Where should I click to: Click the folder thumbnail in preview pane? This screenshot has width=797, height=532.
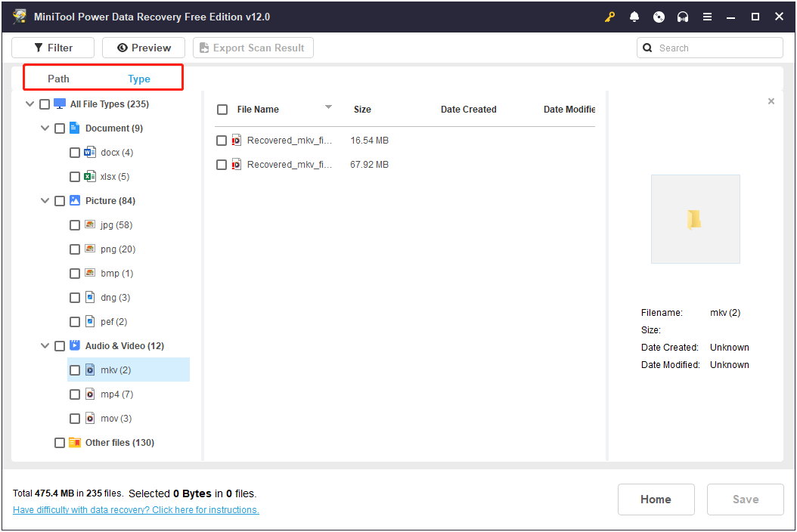[695, 219]
